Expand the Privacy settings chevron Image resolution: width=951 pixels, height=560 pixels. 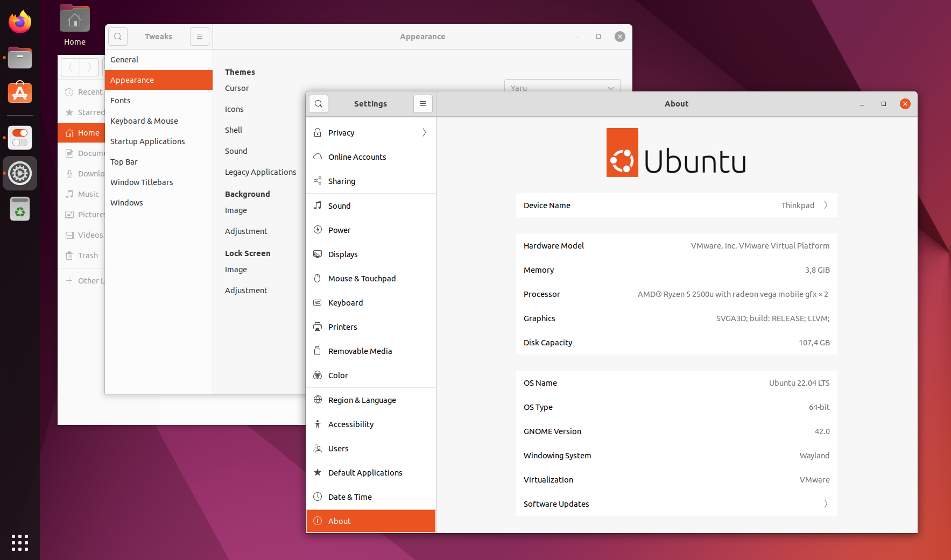pyautogui.click(x=424, y=132)
